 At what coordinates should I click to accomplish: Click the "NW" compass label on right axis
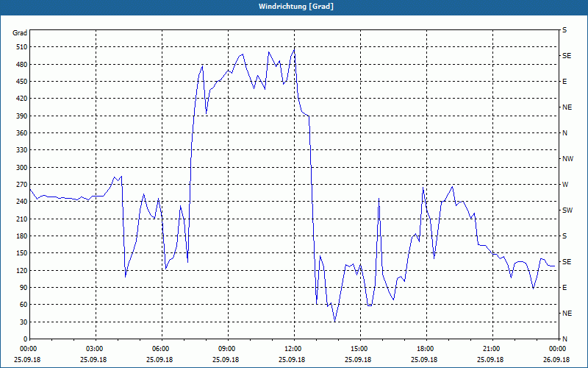[567, 159]
